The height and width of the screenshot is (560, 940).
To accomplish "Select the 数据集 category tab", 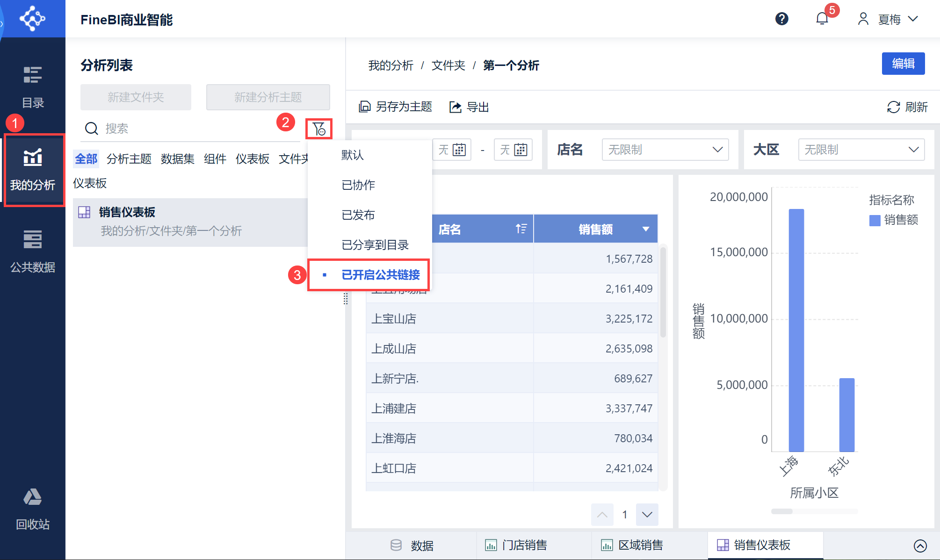I will 177,159.
